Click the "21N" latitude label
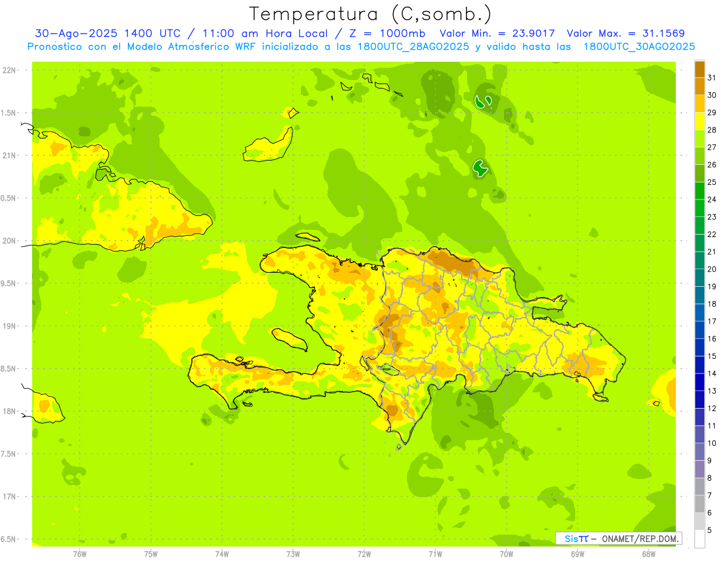This screenshot has width=728, height=562. (9, 156)
